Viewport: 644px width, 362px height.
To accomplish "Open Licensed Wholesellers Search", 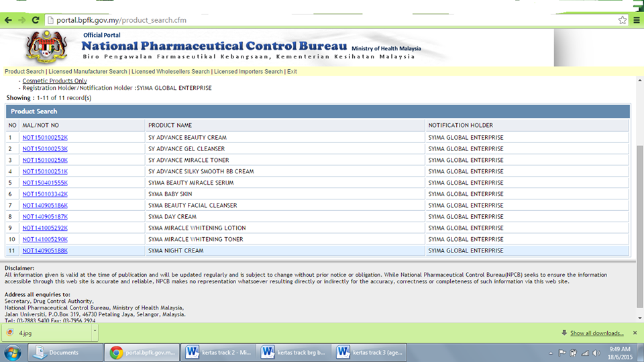I will [170, 72].
